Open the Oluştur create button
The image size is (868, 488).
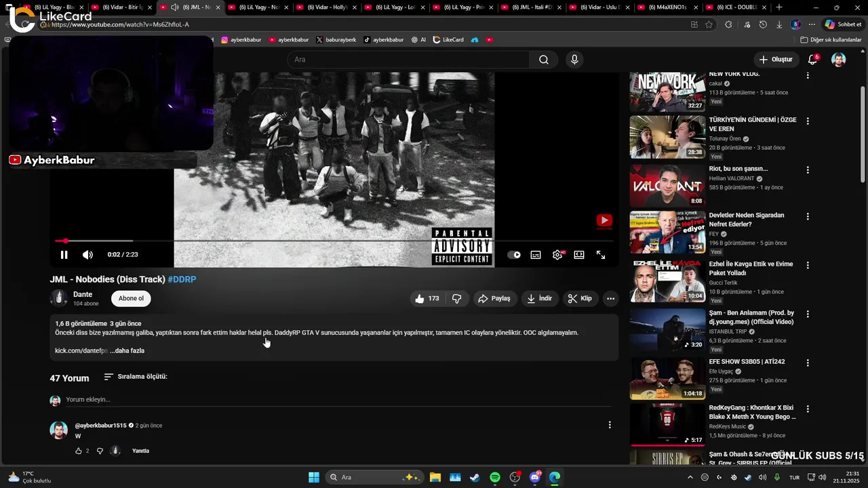click(776, 60)
